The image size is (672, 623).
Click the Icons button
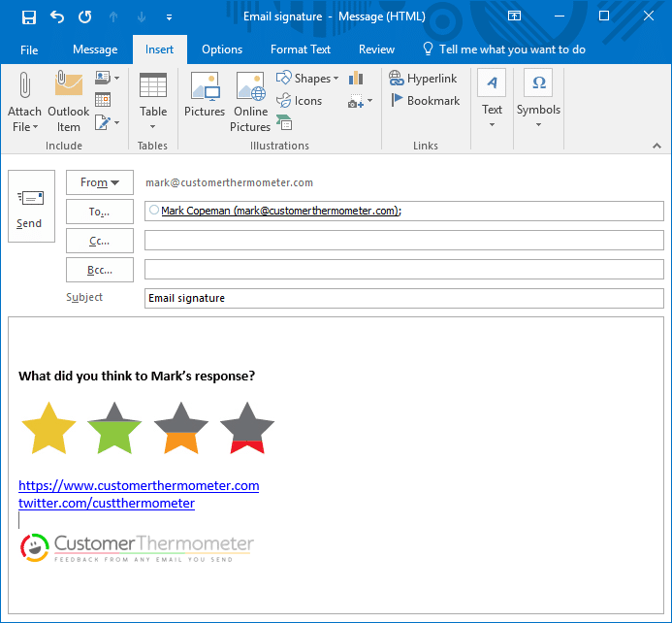click(299, 101)
